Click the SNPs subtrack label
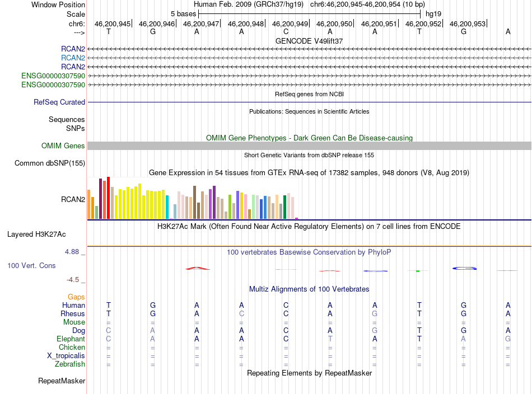 [76, 129]
